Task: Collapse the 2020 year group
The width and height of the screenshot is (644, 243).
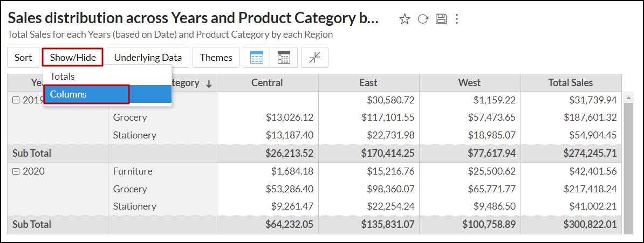Action: click(16, 171)
